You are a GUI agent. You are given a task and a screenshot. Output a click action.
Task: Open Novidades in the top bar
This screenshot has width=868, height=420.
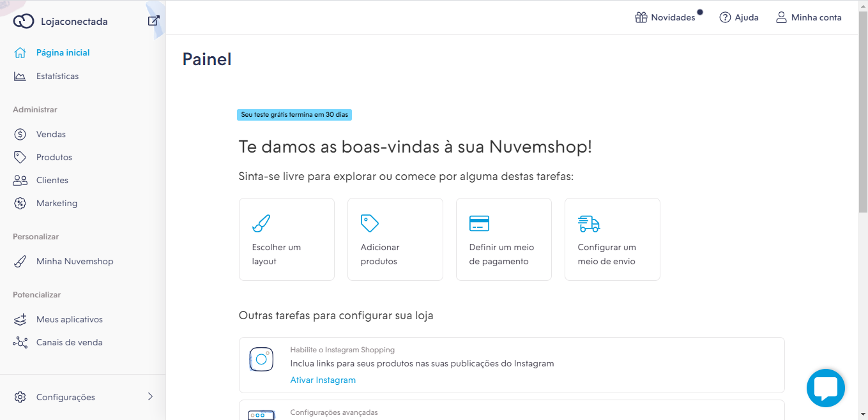(673, 18)
